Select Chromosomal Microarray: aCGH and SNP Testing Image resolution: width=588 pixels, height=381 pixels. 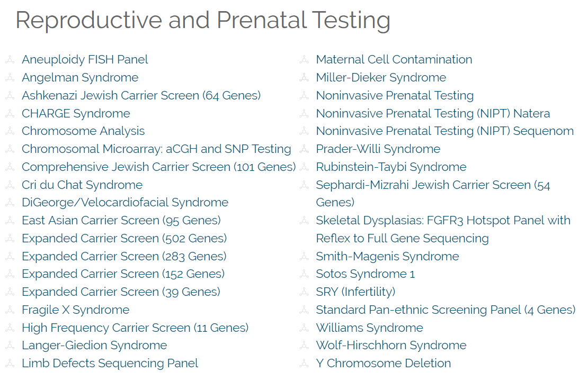[156, 149]
